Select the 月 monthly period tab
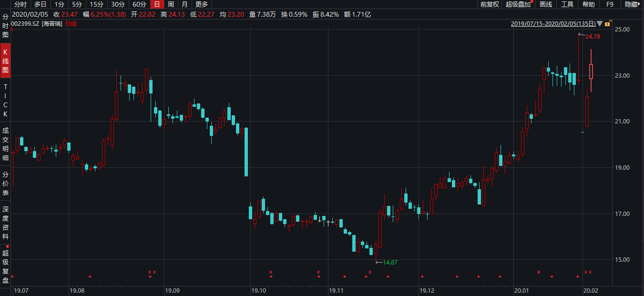 [x=184, y=4]
